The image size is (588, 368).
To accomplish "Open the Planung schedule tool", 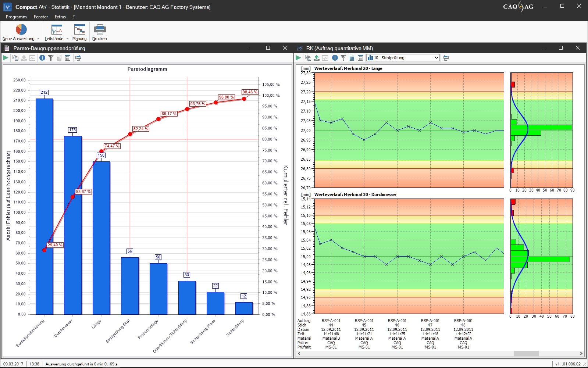I will click(79, 29).
